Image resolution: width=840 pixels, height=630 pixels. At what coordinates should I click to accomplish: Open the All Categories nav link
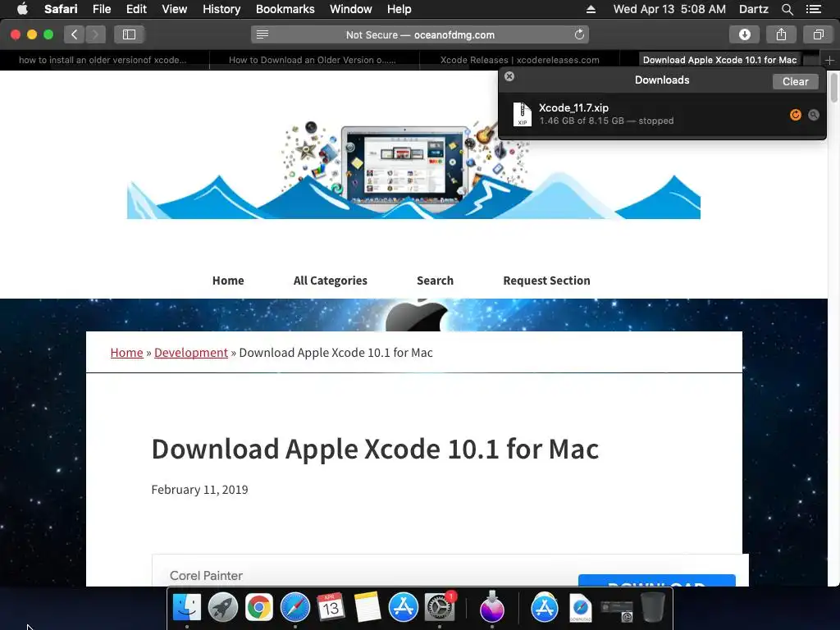[330, 281]
